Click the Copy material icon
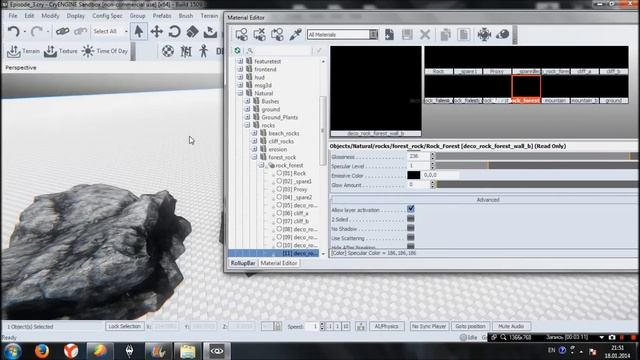This screenshot has height=360, width=640. [x=445, y=34]
